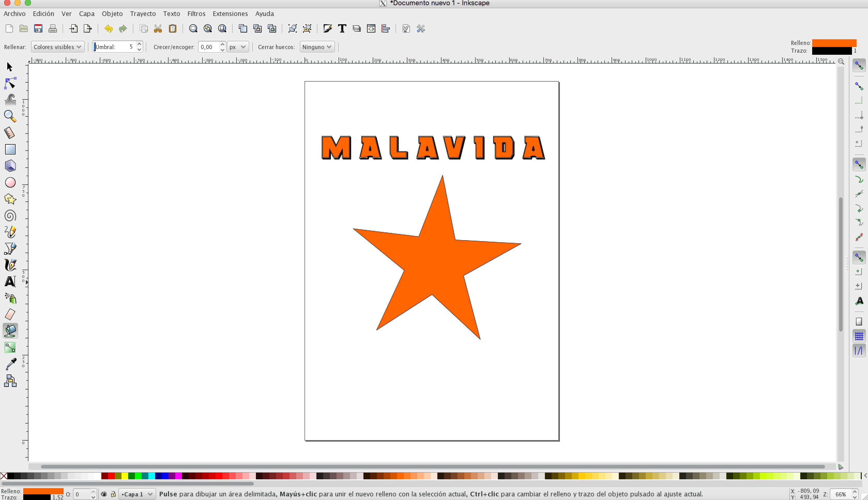This screenshot has height=500, width=868.
Task: Undo the last action
Action: click(108, 28)
